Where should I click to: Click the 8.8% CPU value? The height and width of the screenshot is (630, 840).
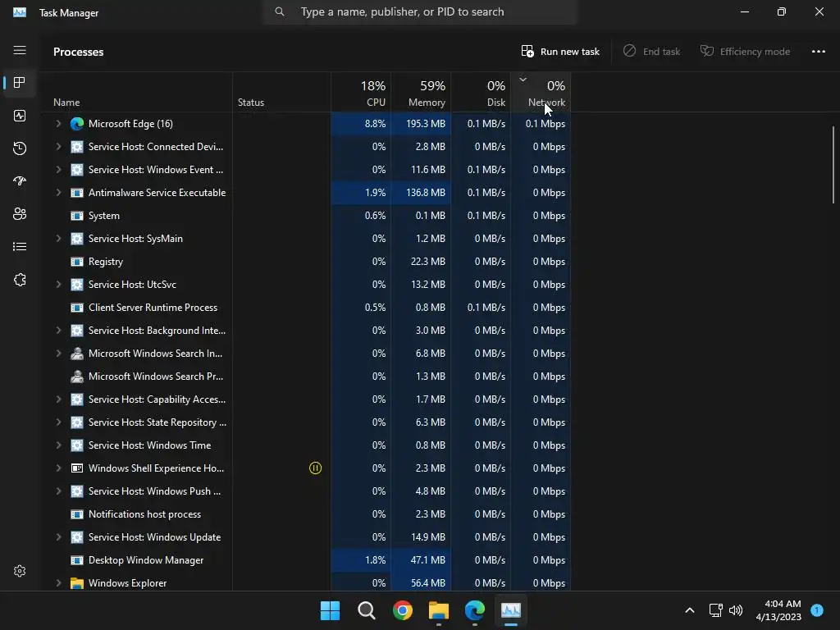tap(375, 124)
